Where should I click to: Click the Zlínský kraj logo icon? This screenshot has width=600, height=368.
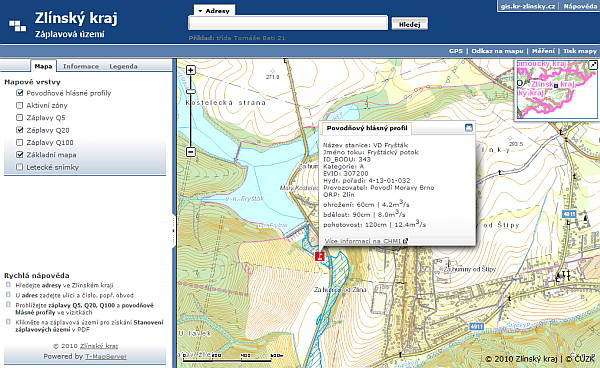(18, 25)
